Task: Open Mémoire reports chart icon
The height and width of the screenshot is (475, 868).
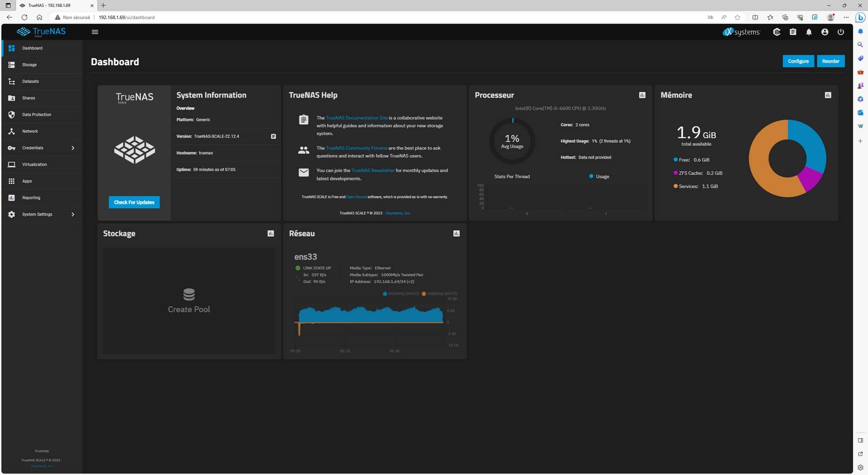Action: coord(828,95)
